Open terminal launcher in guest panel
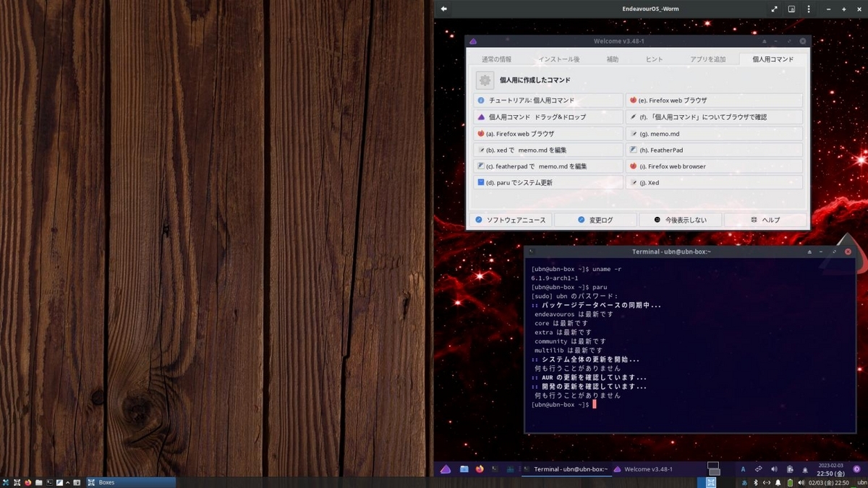Image resolution: width=868 pixels, height=488 pixels. pos(495,469)
